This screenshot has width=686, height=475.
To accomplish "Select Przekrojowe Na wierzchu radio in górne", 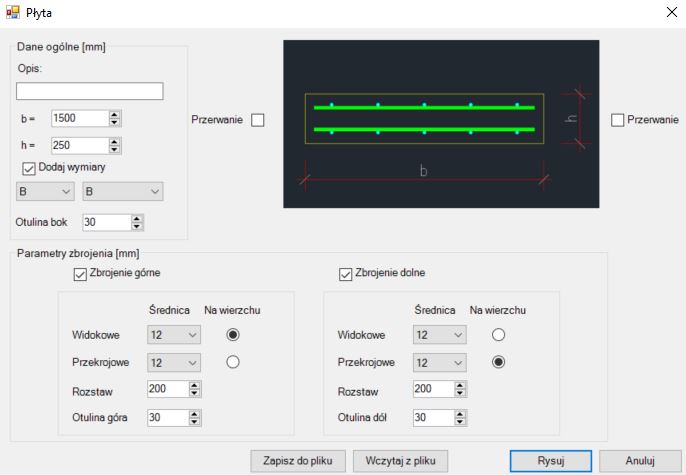I will coord(233,362).
